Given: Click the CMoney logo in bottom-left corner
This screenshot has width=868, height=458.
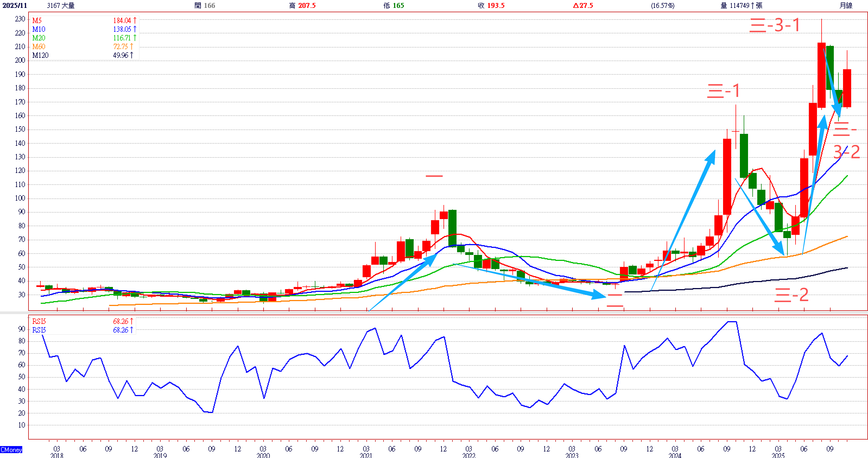Looking at the screenshot, I should 11,450.
